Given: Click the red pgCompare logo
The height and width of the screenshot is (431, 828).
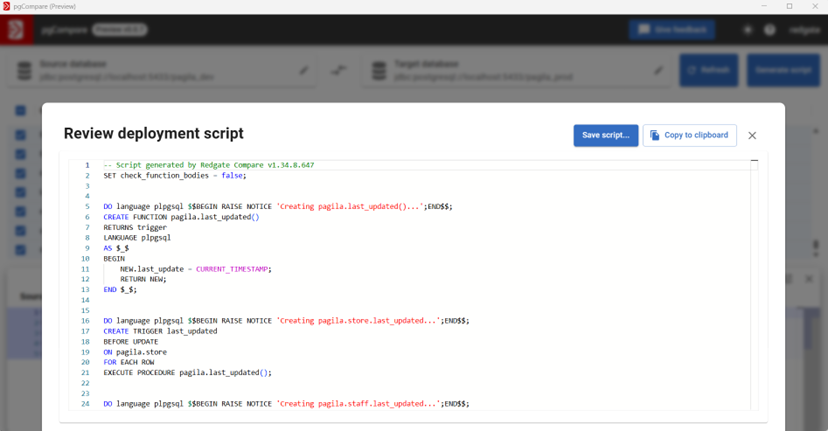Looking at the screenshot, I should (x=15, y=30).
